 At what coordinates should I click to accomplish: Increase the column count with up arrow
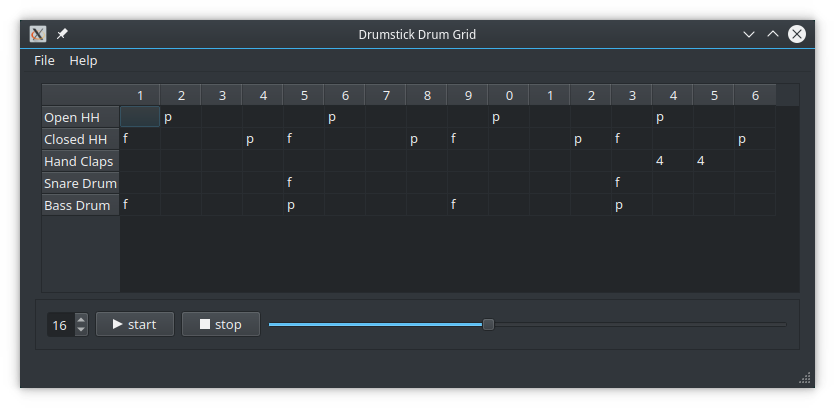(x=81, y=319)
